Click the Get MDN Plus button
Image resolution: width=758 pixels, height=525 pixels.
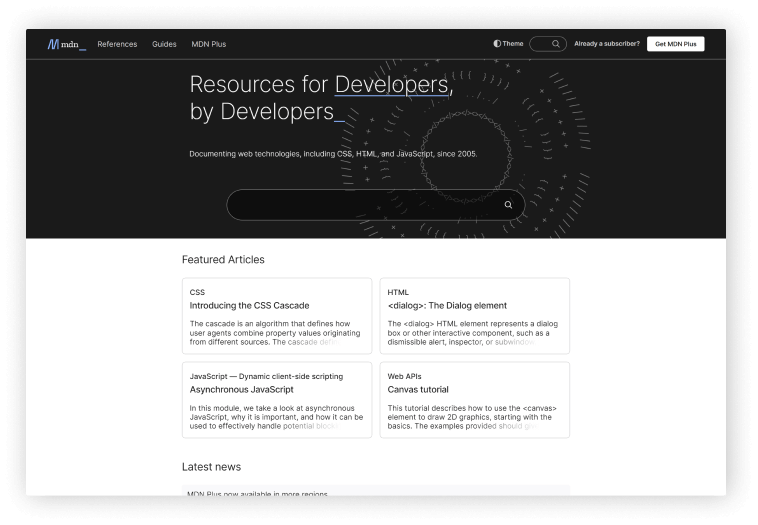[x=675, y=44]
